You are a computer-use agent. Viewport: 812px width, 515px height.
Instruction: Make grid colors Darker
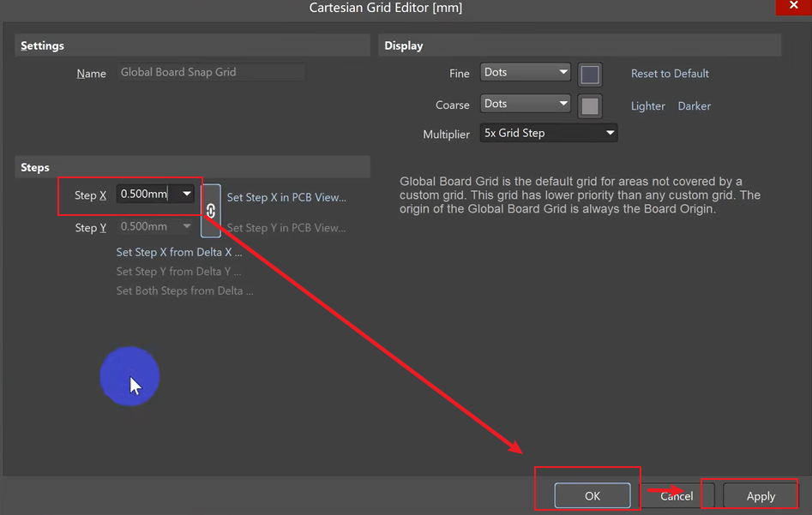pos(694,106)
